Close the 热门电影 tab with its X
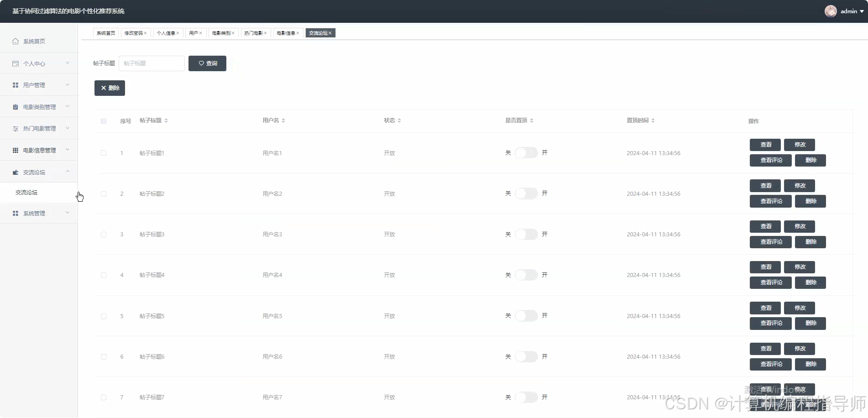 pyautogui.click(x=266, y=33)
